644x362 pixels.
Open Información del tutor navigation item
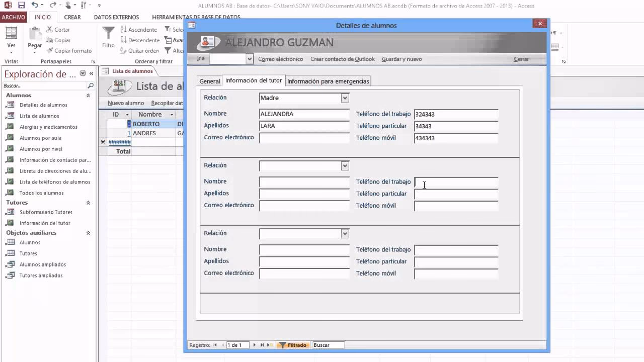click(x=45, y=223)
